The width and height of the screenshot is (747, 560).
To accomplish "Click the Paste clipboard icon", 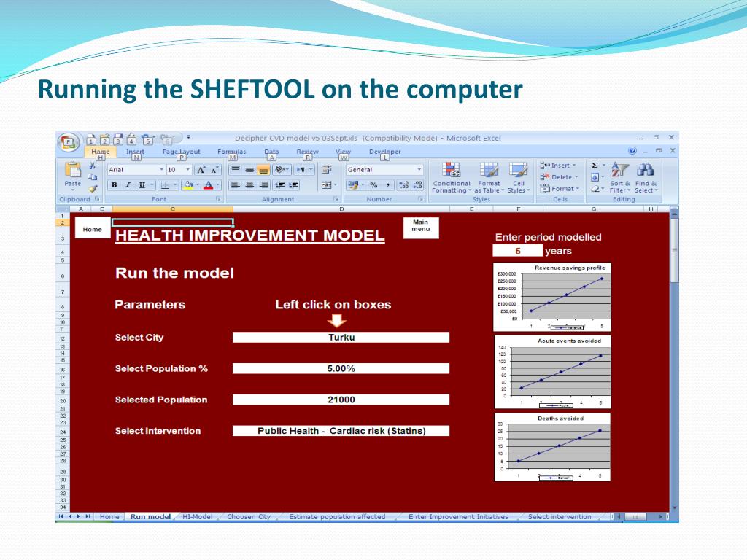I will pyautogui.click(x=73, y=170).
